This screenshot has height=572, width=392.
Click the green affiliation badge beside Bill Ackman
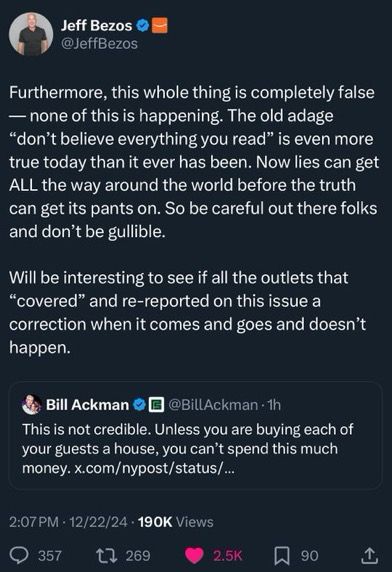coord(156,405)
